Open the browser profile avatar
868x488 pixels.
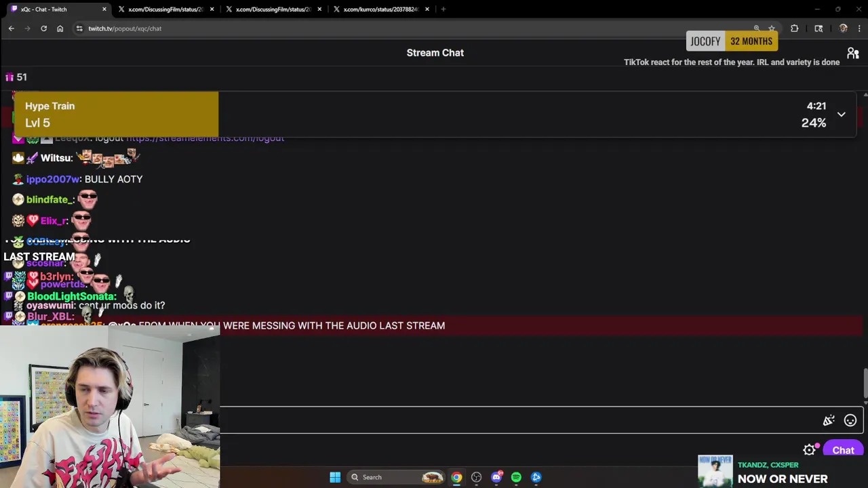coord(843,28)
